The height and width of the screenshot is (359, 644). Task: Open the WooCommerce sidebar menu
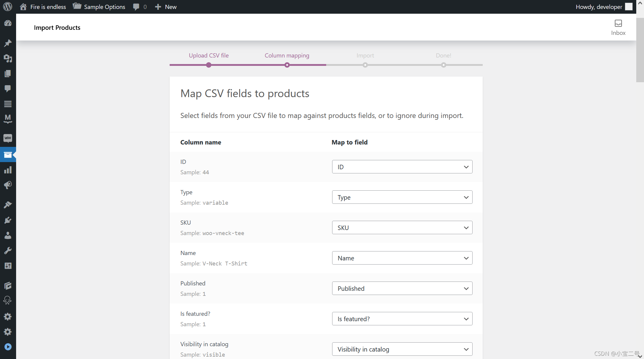(8, 138)
